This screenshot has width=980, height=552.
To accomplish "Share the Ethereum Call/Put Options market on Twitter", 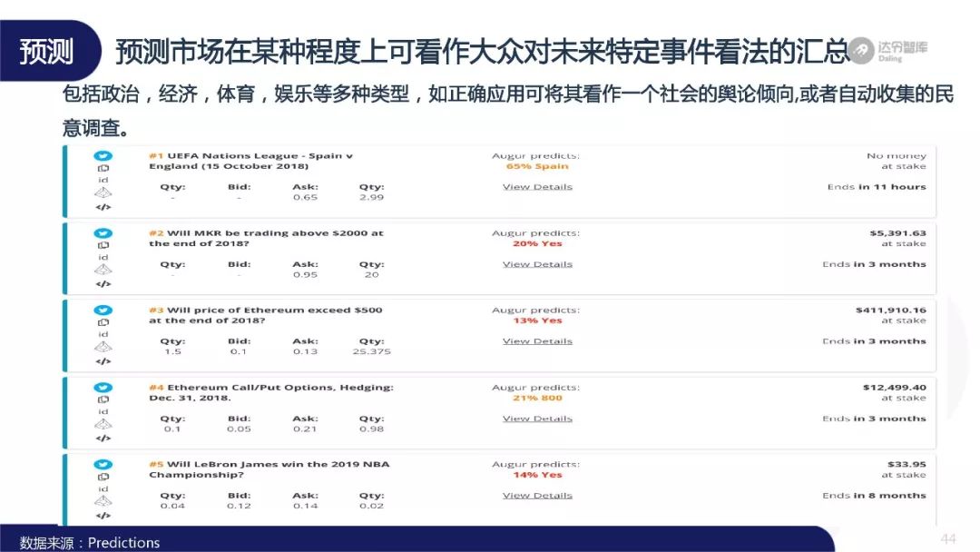I will pyautogui.click(x=103, y=388).
